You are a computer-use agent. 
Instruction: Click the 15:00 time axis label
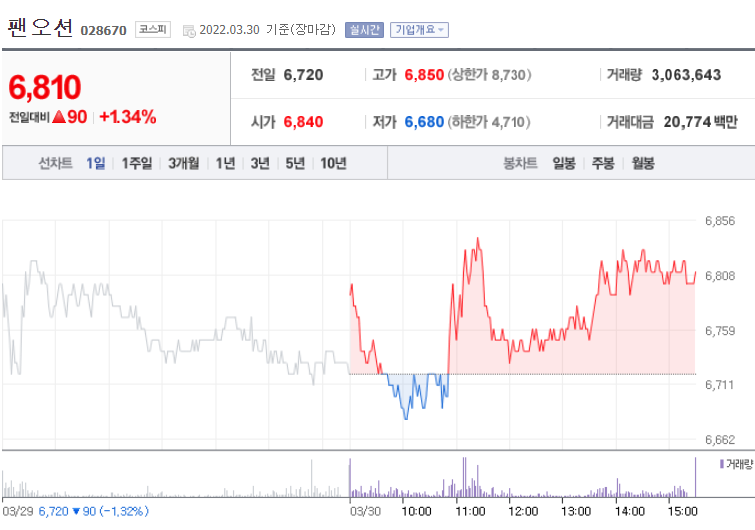pos(682,511)
